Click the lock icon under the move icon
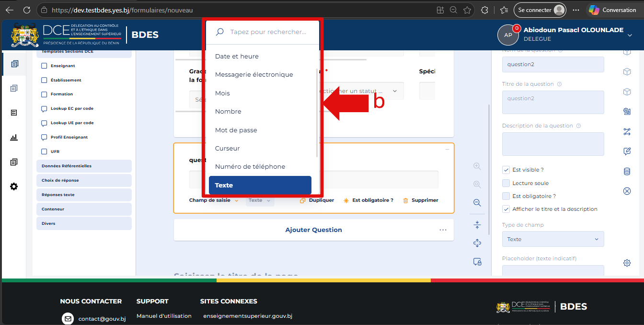644x325 pixels. click(477, 262)
